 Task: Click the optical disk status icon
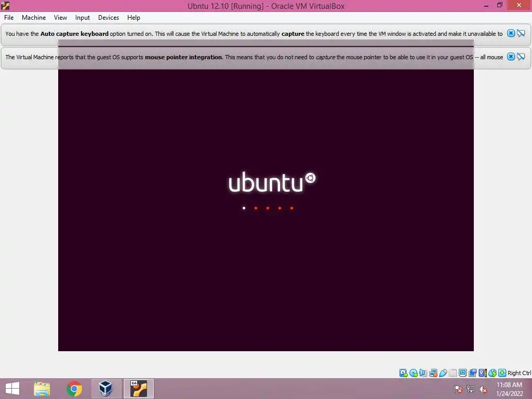point(413,373)
